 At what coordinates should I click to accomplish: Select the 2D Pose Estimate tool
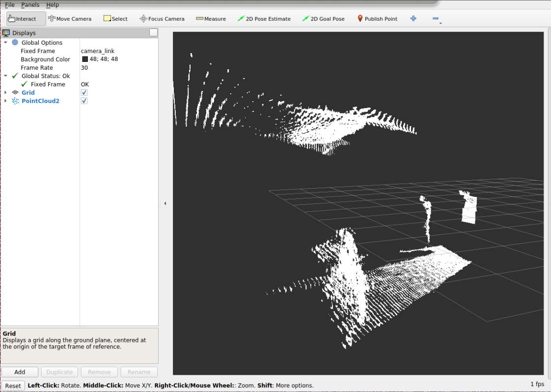[x=264, y=19]
